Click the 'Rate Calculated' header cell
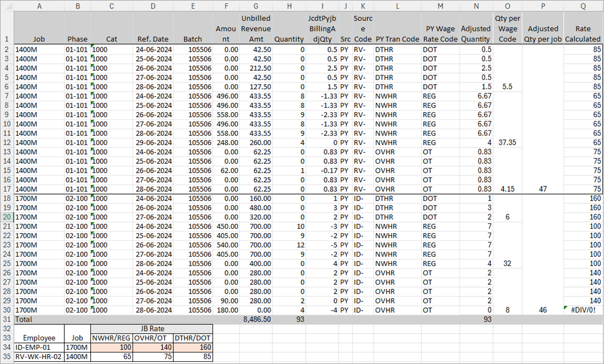The image size is (604, 364). pos(583,27)
